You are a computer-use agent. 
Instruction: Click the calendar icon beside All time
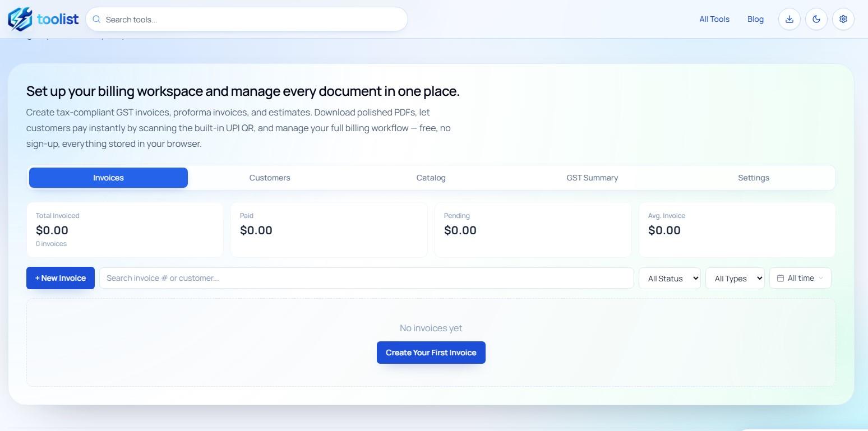click(781, 278)
